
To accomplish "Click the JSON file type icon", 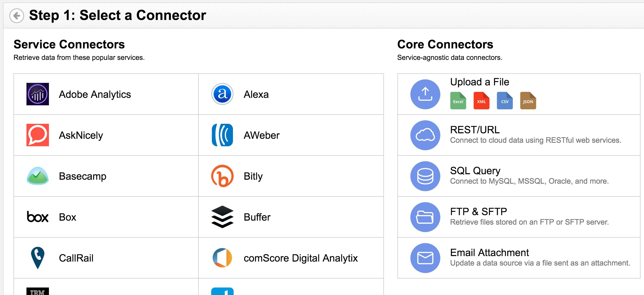I will [x=528, y=101].
